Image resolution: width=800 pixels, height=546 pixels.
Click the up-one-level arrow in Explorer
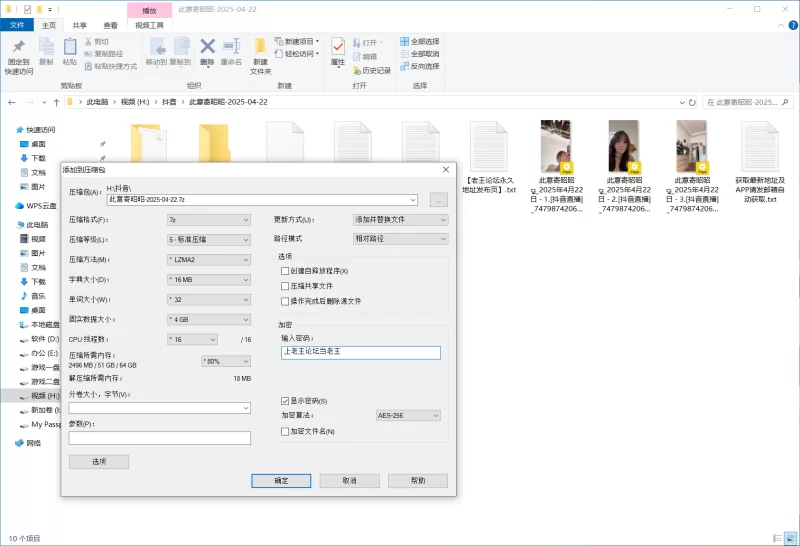(x=56, y=103)
